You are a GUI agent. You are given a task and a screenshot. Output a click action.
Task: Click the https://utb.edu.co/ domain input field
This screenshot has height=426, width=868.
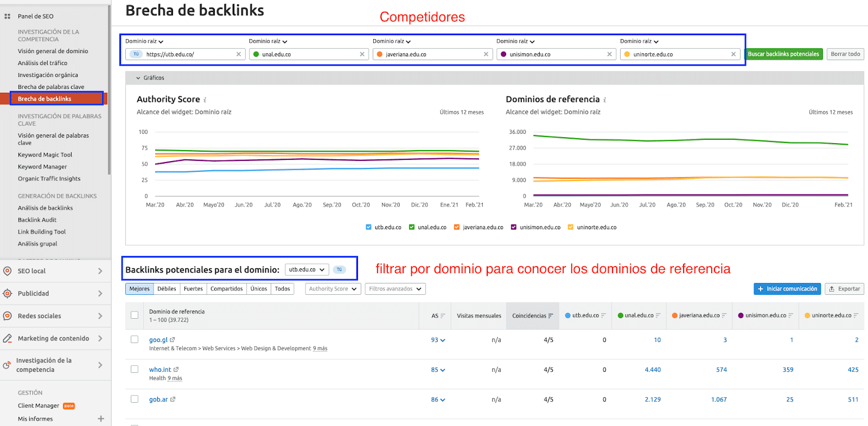190,54
